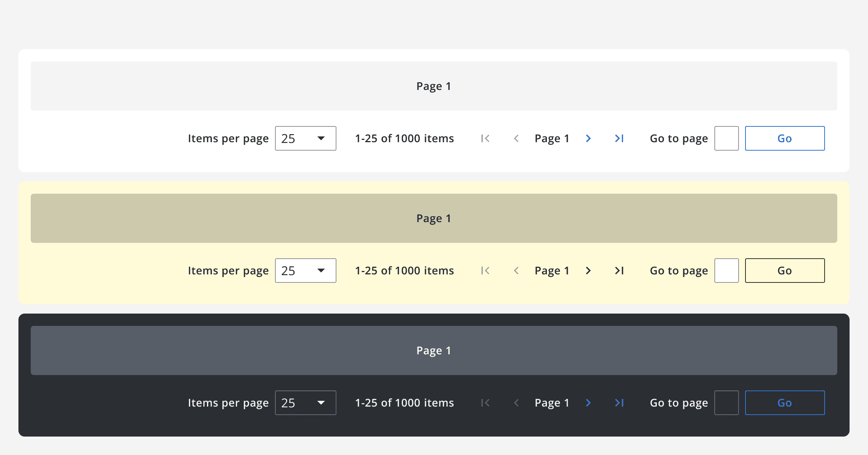The image size is (868, 455).
Task: Click the go to page input in the yellow bar
Action: click(726, 271)
